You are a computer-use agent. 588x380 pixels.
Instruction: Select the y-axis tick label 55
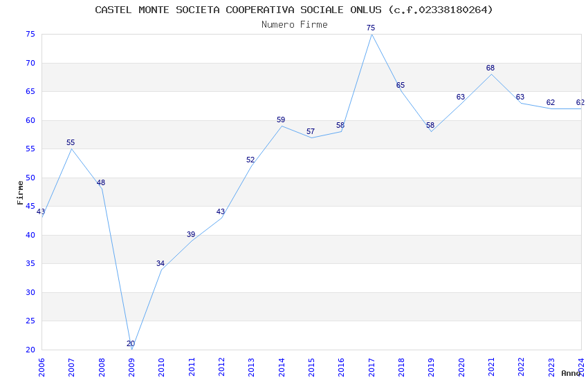30,149
